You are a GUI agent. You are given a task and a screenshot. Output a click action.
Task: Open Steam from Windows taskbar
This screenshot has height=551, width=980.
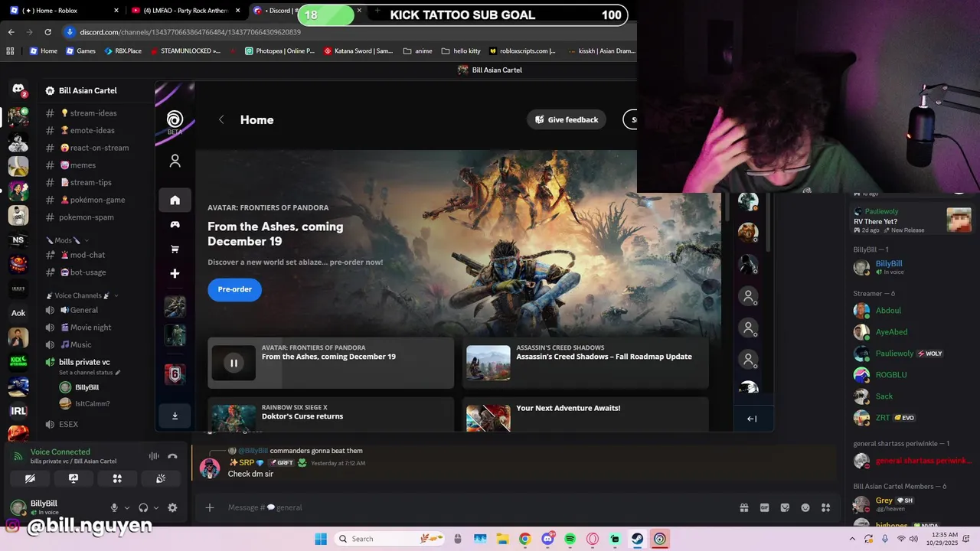(x=637, y=539)
